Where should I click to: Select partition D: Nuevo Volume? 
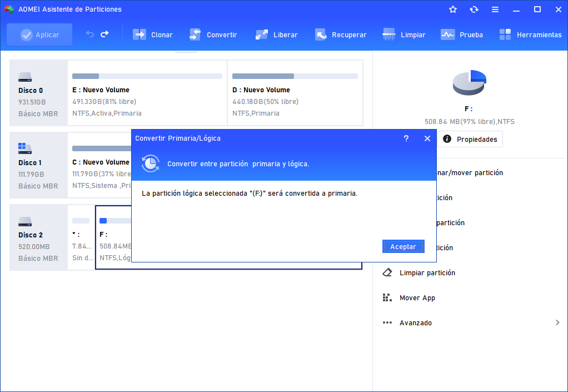pyautogui.click(x=295, y=93)
